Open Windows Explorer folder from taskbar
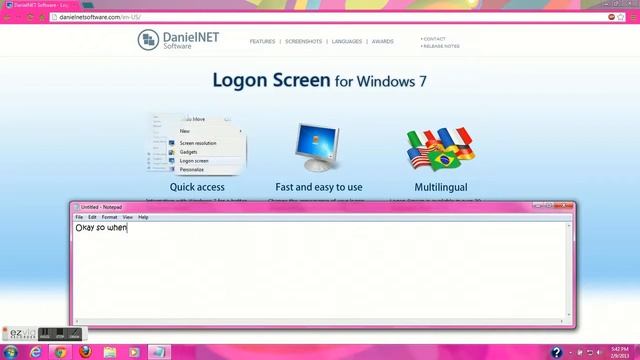This screenshot has height=360, width=640. pyautogui.click(x=110, y=352)
